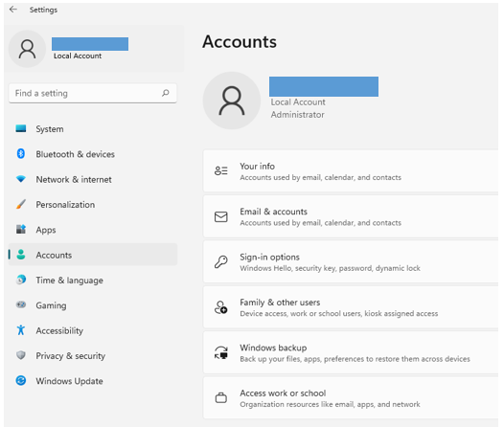Open Time & language settings
This screenshot has height=427, width=504.
click(93, 281)
